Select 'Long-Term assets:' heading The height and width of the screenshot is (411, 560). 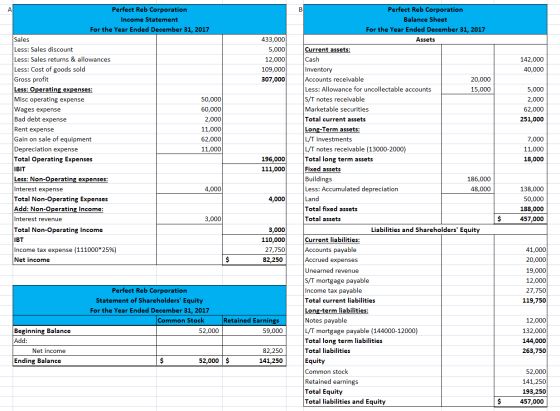(332, 130)
